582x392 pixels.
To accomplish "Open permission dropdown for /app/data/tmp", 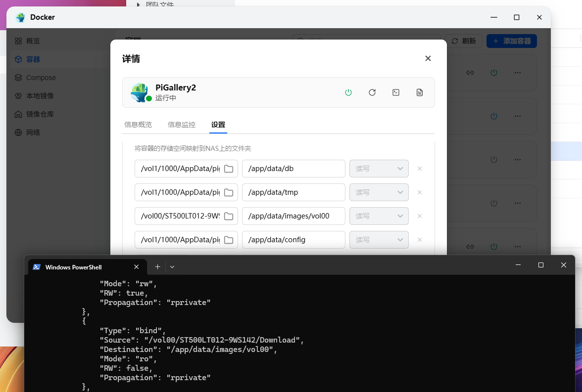I will [379, 192].
